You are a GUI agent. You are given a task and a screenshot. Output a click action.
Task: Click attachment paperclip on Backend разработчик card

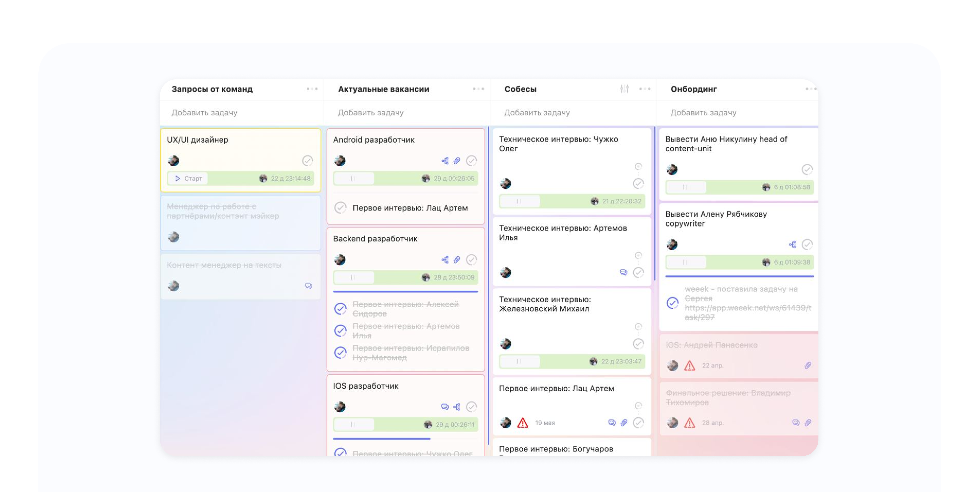457,260
